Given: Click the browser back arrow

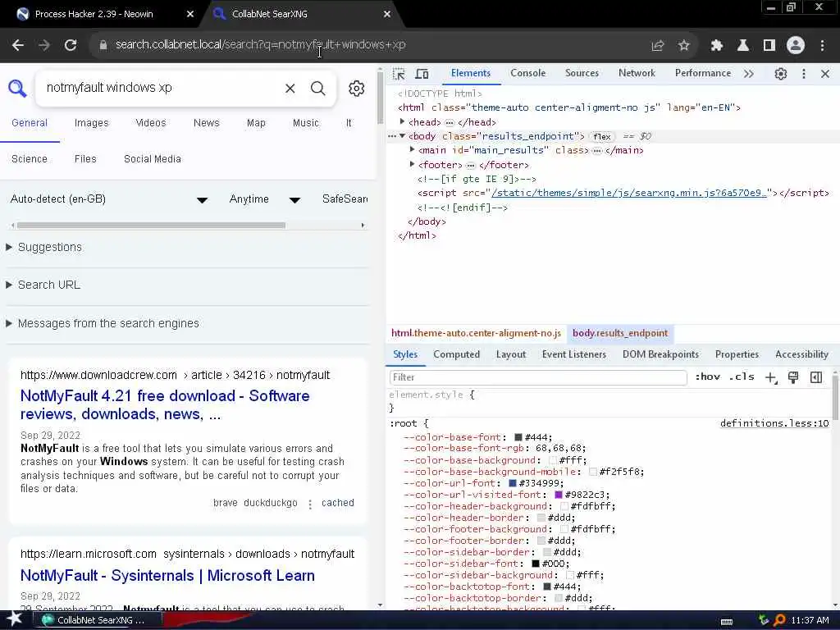Looking at the screenshot, I should point(18,45).
